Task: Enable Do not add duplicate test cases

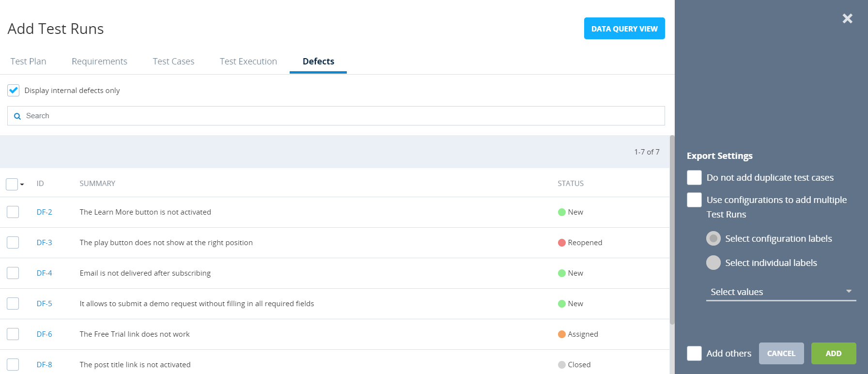Action: pyautogui.click(x=694, y=178)
